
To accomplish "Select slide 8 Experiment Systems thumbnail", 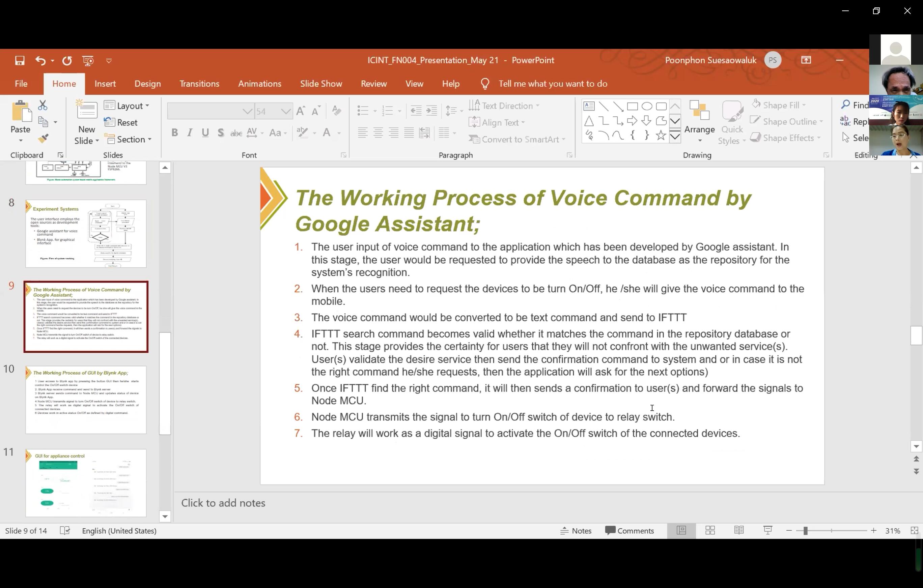I will (x=86, y=233).
